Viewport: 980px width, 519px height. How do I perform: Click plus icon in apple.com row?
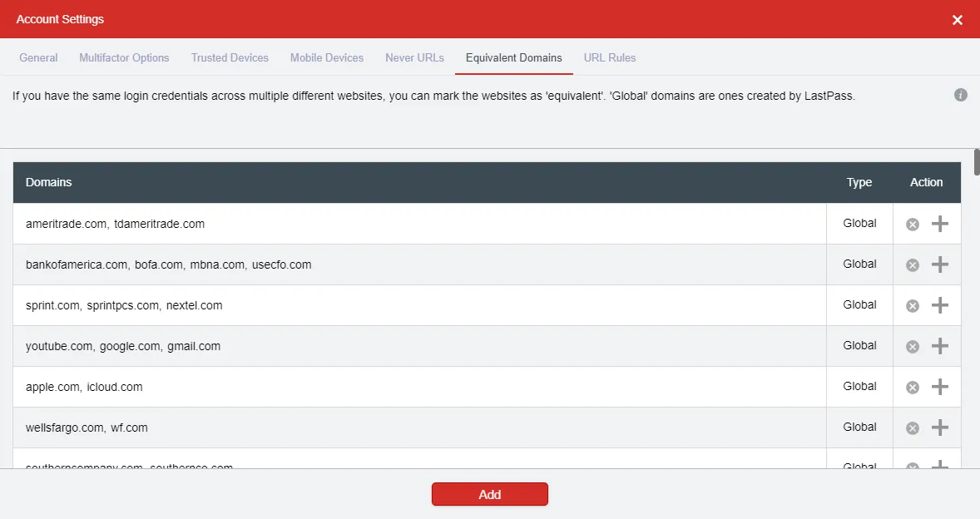click(940, 387)
